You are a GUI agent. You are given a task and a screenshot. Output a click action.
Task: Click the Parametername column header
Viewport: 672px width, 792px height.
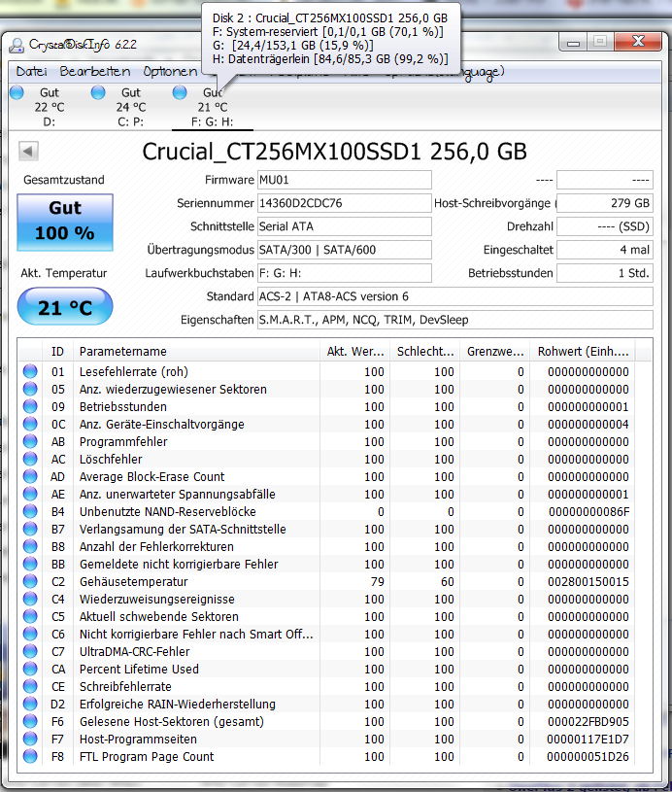pyautogui.click(x=196, y=351)
